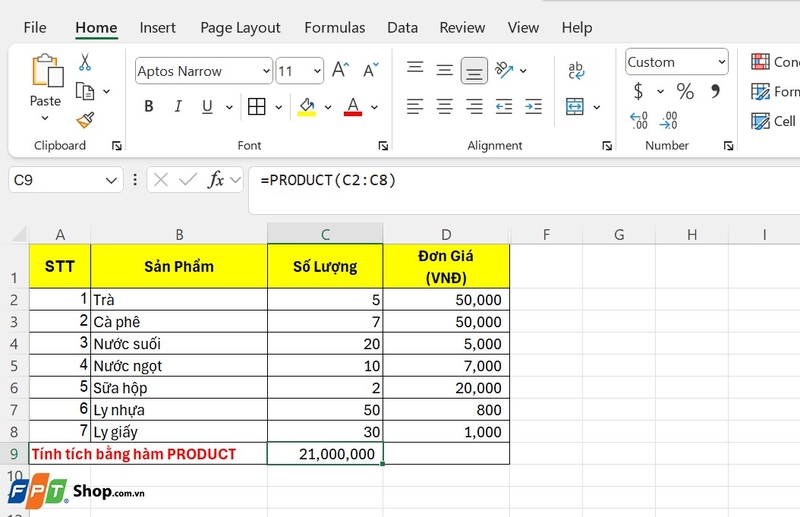The width and height of the screenshot is (800, 517).
Task: Click Merge and Center icon
Action: coord(575,107)
